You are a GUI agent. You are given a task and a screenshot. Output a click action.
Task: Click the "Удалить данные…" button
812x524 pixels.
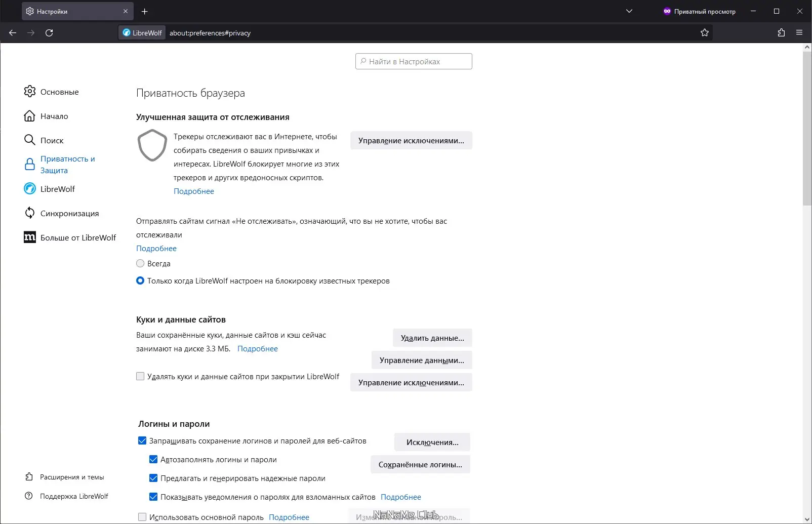[432, 338]
